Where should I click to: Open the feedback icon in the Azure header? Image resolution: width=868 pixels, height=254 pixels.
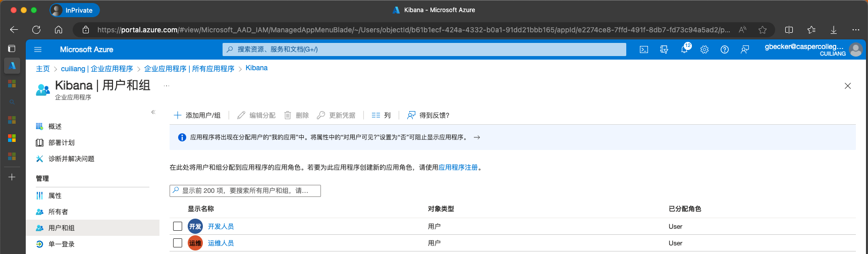pyautogui.click(x=745, y=49)
